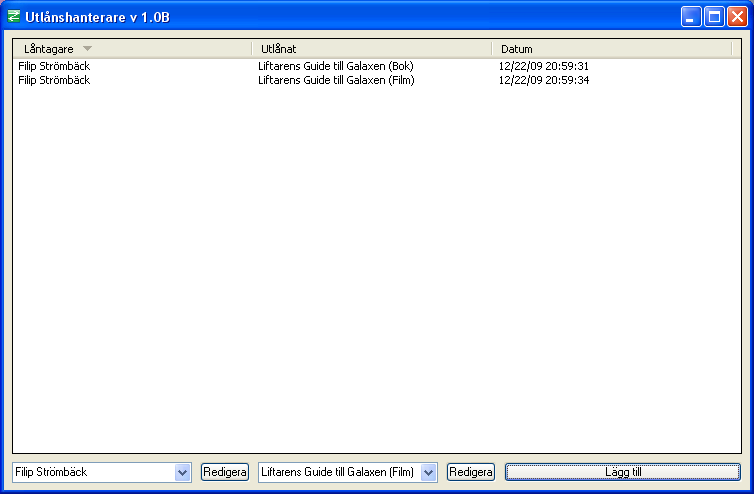
Task: Click the Låntagare column header text
Action: tap(49, 48)
